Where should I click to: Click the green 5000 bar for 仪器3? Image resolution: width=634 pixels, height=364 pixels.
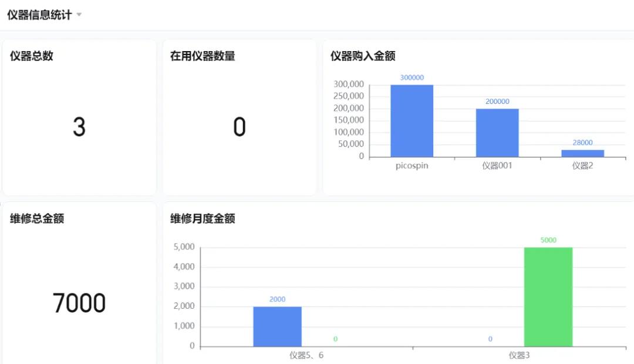[548, 297]
